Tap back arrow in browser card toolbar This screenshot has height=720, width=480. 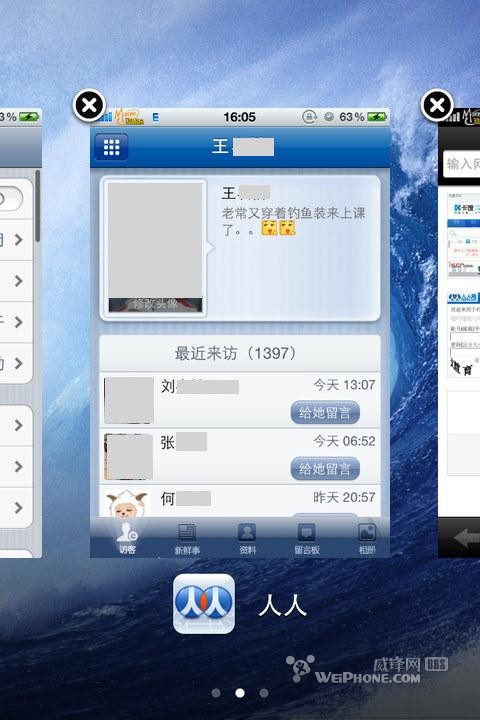click(466, 538)
